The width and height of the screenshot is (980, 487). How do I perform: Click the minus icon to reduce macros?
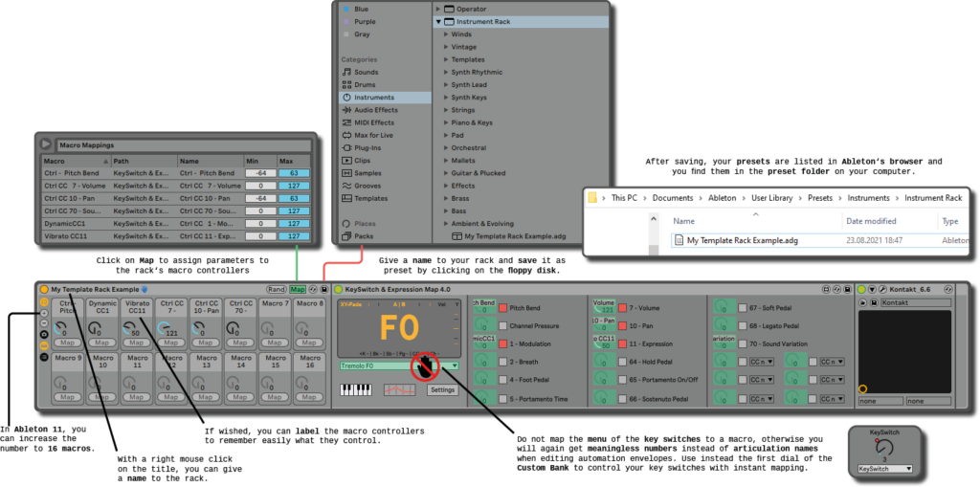click(44, 323)
